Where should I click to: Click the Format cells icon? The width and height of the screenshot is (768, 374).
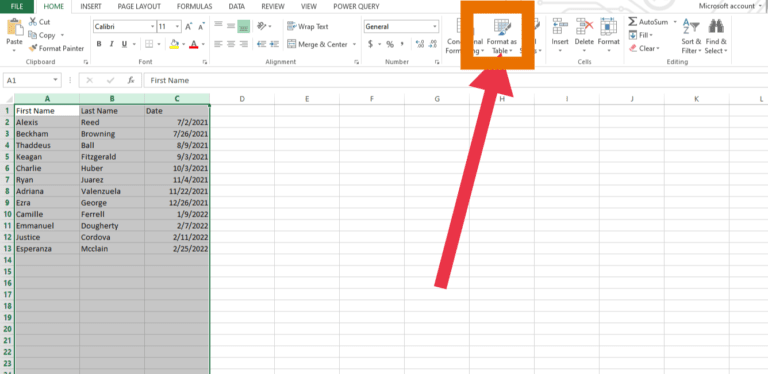[x=608, y=26]
